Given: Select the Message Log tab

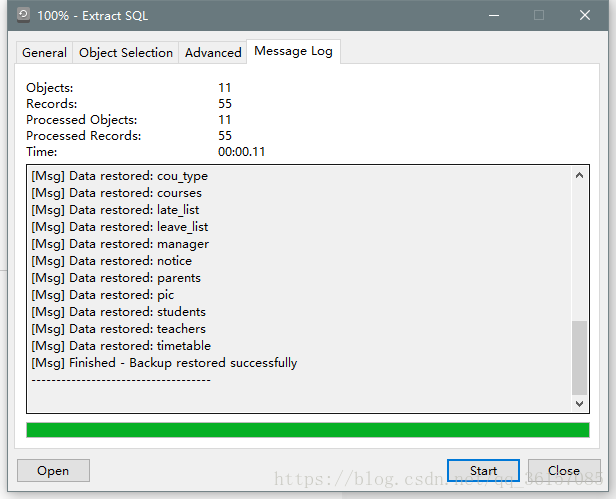Looking at the screenshot, I should (295, 50).
